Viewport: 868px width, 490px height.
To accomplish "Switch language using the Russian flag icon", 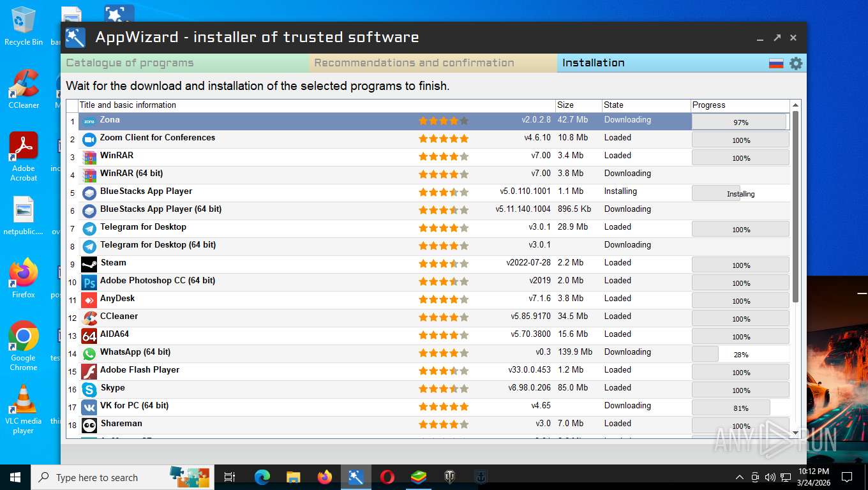I will click(776, 63).
